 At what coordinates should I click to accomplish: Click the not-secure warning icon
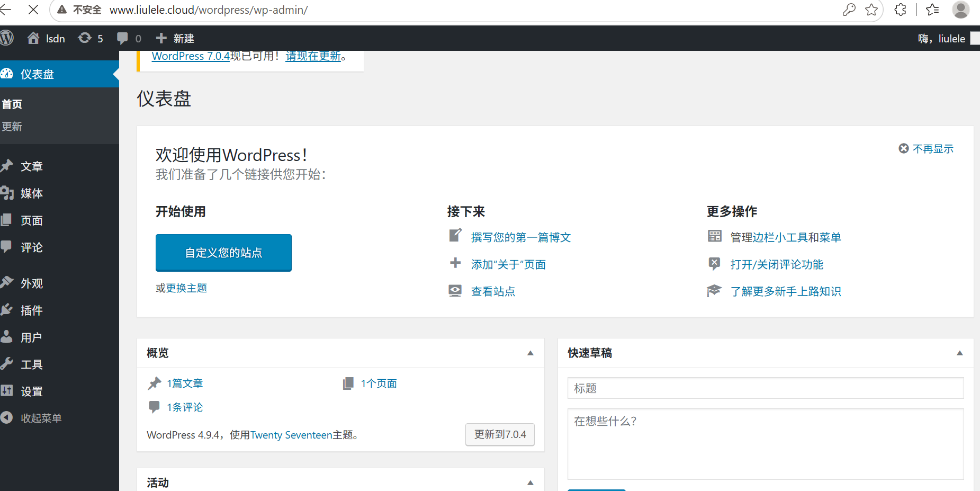coord(62,10)
